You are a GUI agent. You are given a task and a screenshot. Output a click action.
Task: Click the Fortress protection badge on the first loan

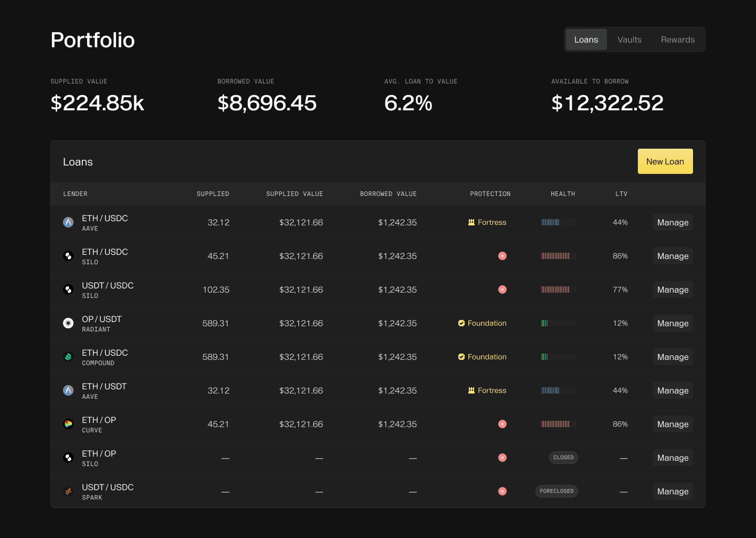[x=487, y=222]
